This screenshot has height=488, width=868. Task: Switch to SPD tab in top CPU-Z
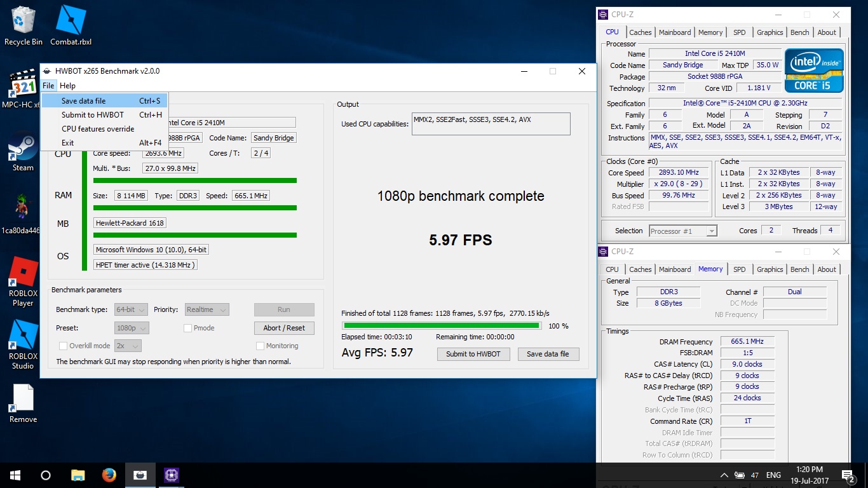tap(740, 32)
